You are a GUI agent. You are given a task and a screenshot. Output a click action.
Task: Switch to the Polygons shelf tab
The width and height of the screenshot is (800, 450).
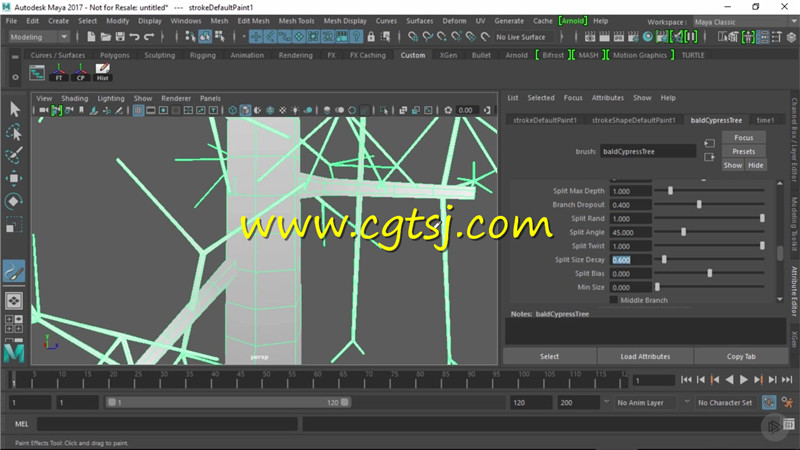pyautogui.click(x=115, y=55)
